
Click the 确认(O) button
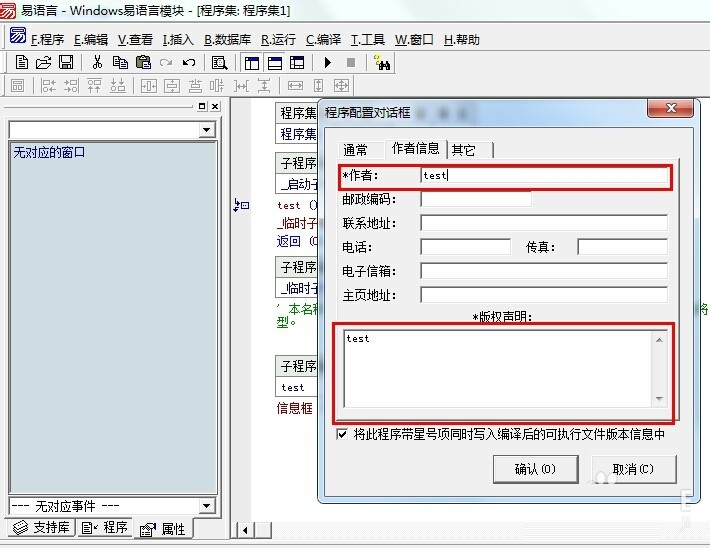(534, 469)
